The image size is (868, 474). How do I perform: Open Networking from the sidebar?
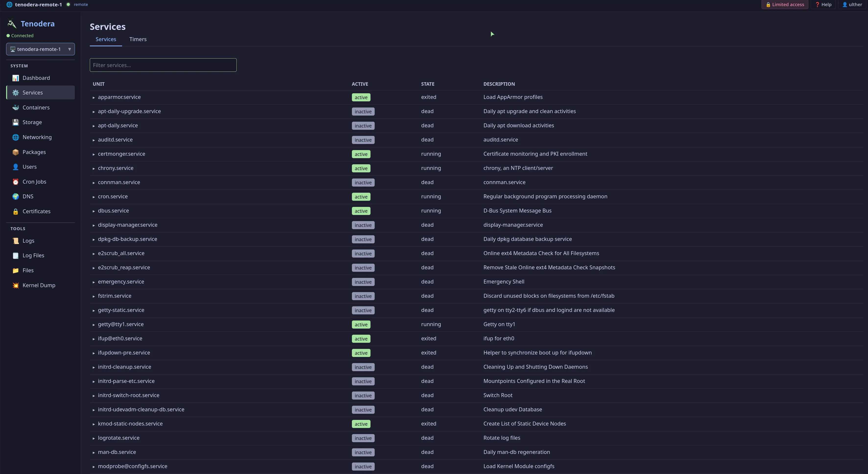[40, 137]
